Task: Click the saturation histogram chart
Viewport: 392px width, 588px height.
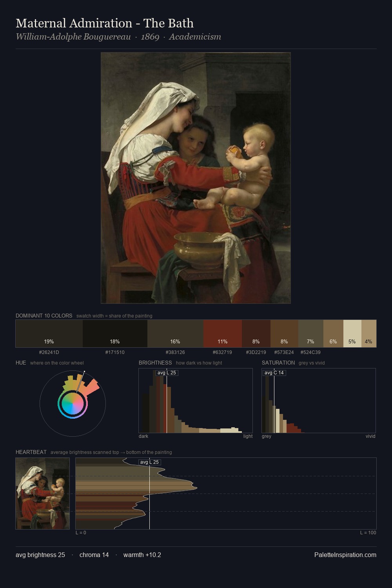Action: coord(319,401)
